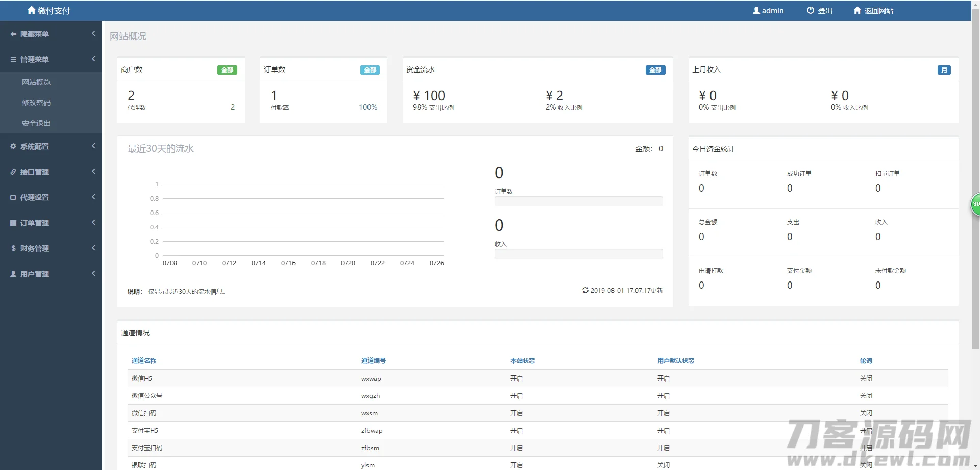The height and width of the screenshot is (470, 980).
Task: Click the list icon for 订单管理
Action: click(13, 223)
